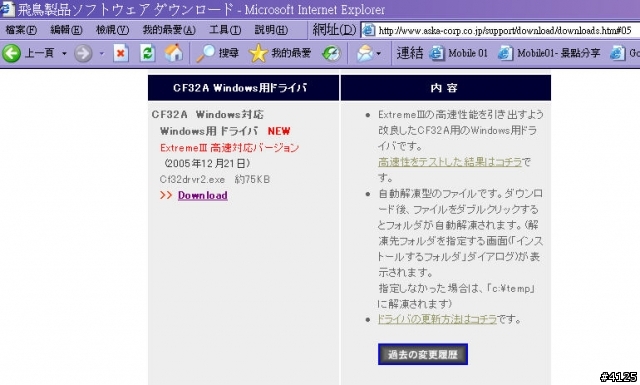640x385 pixels.
Task: Click the Cf32drvr2.exe 約75KB file text
Action: [215, 179]
